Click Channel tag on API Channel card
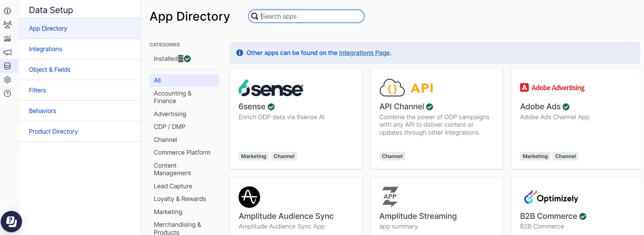Image resolution: width=644 pixels, height=235 pixels. (392, 156)
